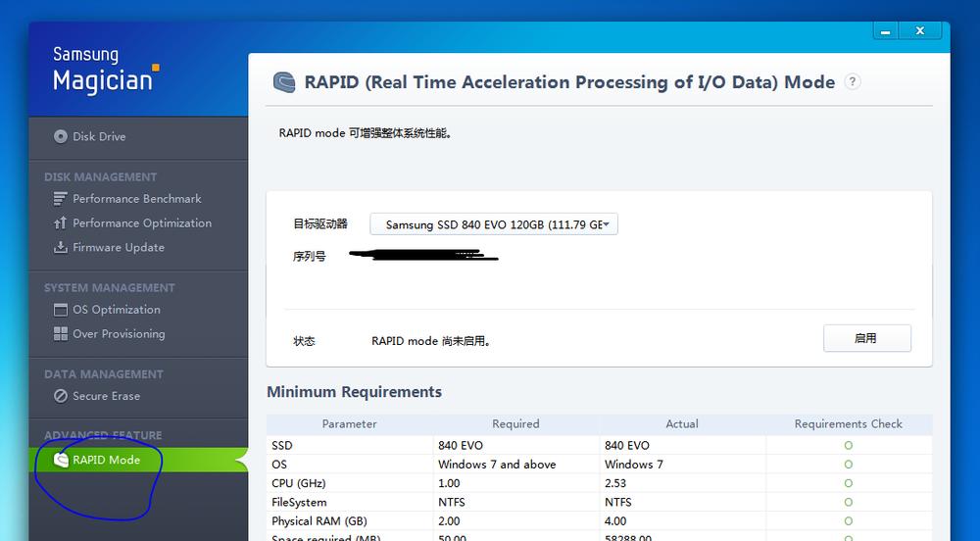Click the actual OS value Windows 7
This screenshot has height=541, width=980.
(x=634, y=465)
